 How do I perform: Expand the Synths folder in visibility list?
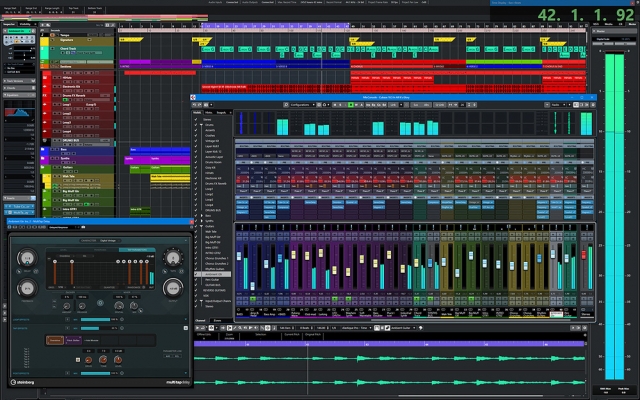[x=201, y=221]
